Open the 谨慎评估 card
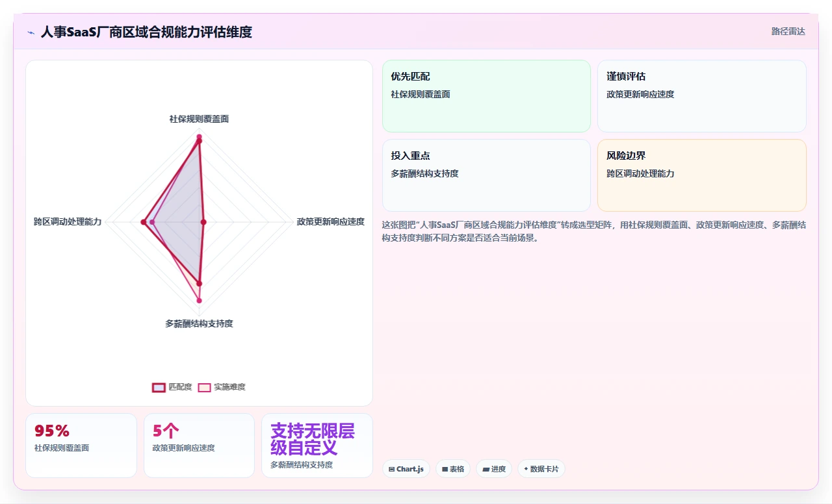The height and width of the screenshot is (504, 832). [x=702, y=96]
